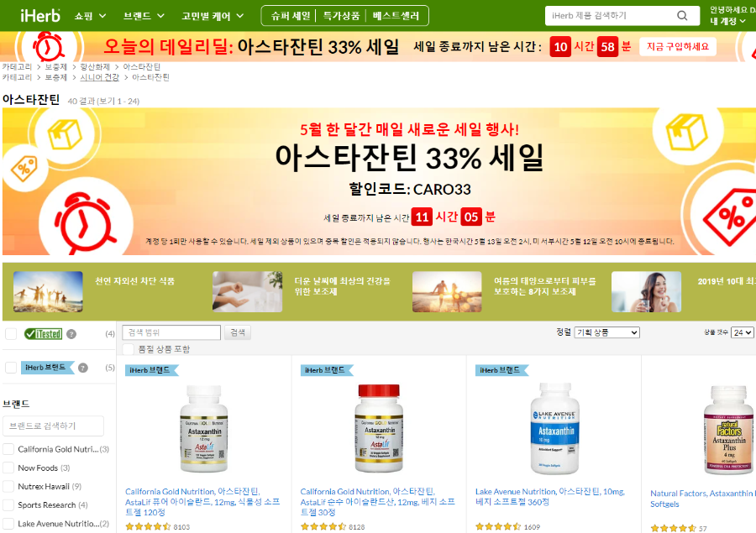
Task: Click the search magnifier icon
Action: pos(682,16)
